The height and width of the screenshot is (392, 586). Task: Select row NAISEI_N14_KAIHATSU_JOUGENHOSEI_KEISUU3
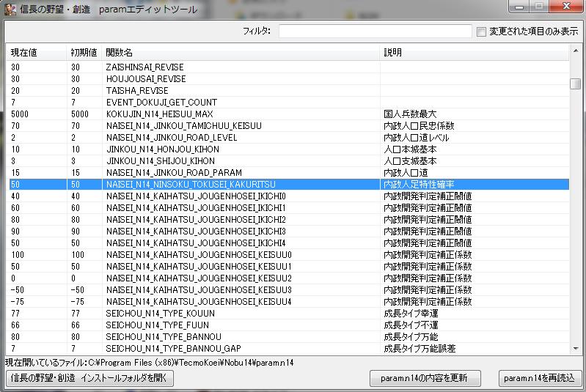289,289
